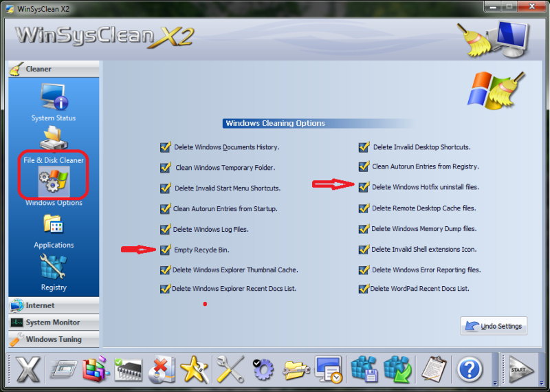The image size is (550, 392).
Task: Open toolbar overflow arrow beside help icon
Action: 495,382
